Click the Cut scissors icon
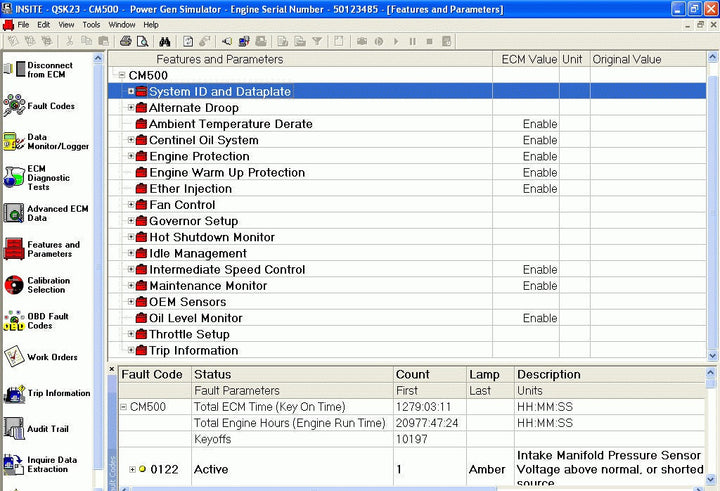 coord(69,41)
